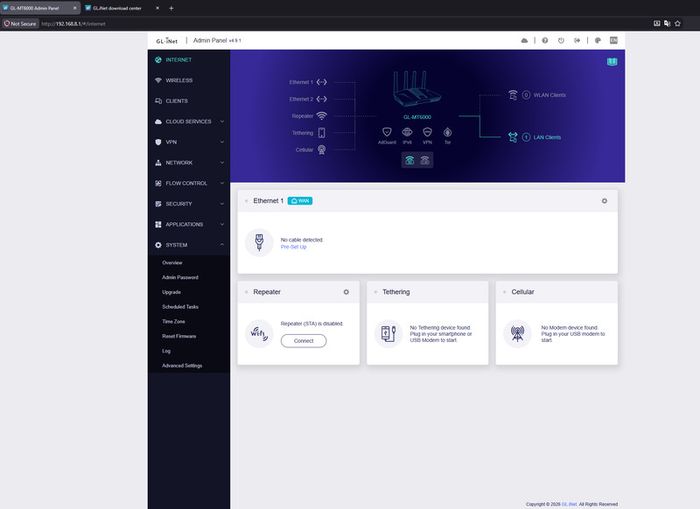Open the Wireless menu item
Screen dimensions: 700x509
(189, 80)
